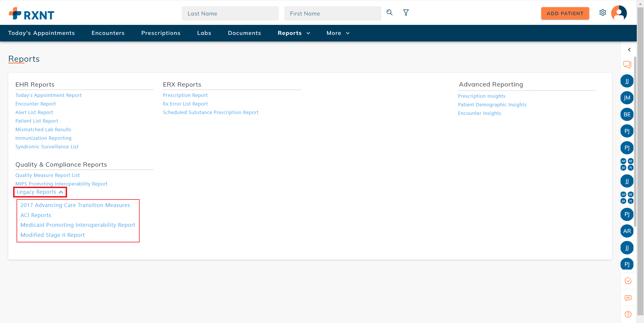
Task: Open settings gear icon
Action: pos(603,13)
